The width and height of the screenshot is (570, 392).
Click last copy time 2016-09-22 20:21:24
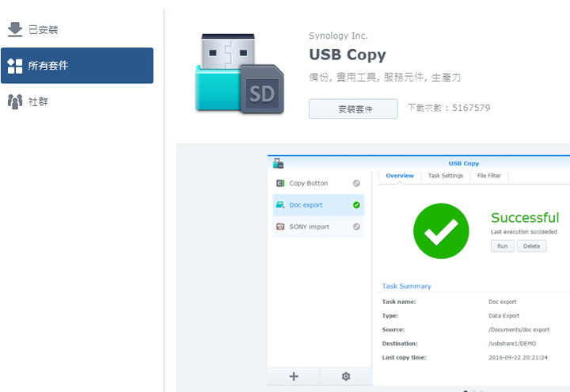(x=518, y=357)
